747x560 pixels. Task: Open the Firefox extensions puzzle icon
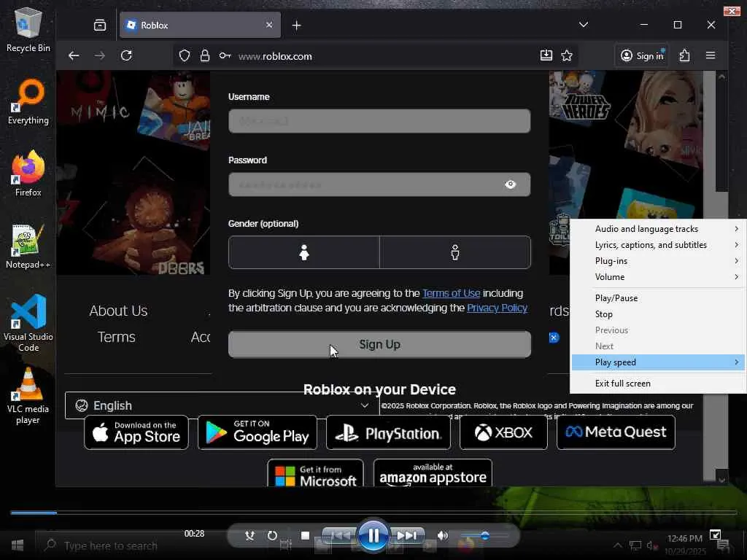[x=684, y=55]
